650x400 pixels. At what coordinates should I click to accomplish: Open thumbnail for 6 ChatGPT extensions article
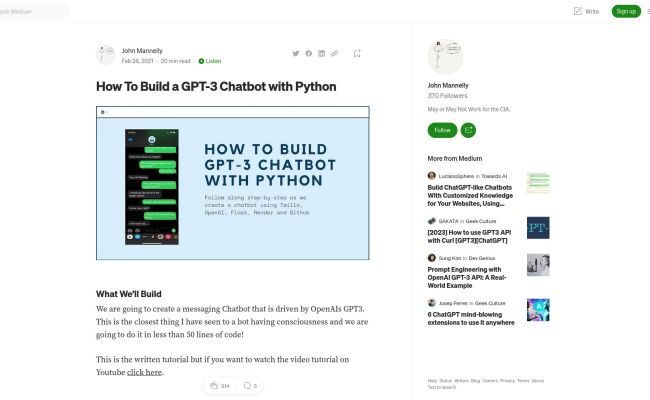(538, 310)
